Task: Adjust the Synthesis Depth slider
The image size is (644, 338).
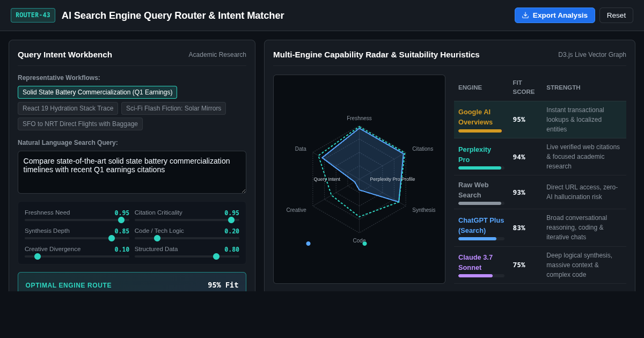Action: (x=77, y=238)
